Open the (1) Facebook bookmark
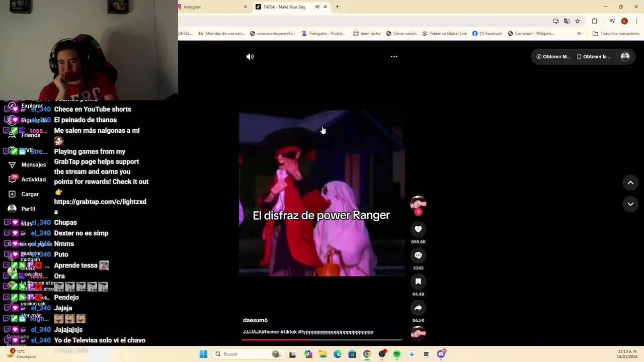644x362 pixels. [487, 34]
